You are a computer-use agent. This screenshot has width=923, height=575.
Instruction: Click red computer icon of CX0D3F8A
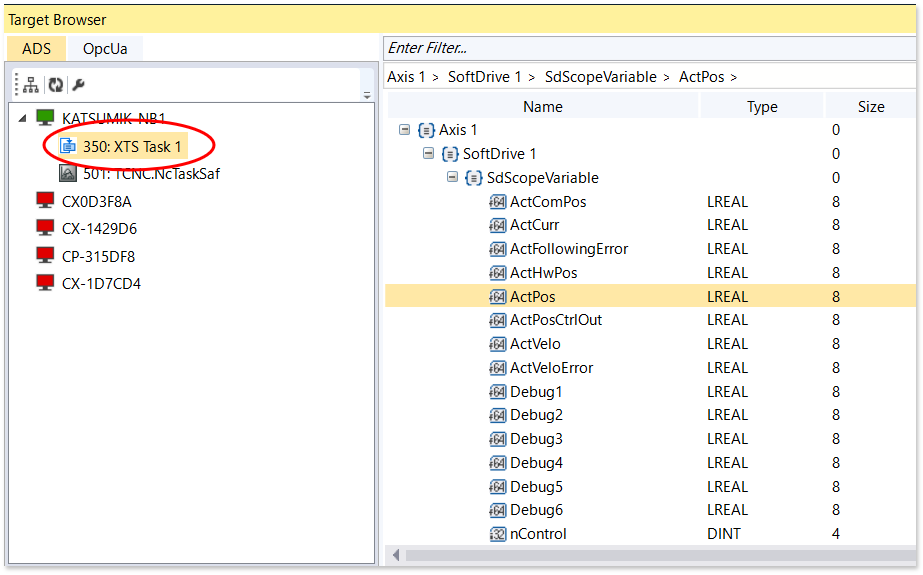click(x=45, y=200)
